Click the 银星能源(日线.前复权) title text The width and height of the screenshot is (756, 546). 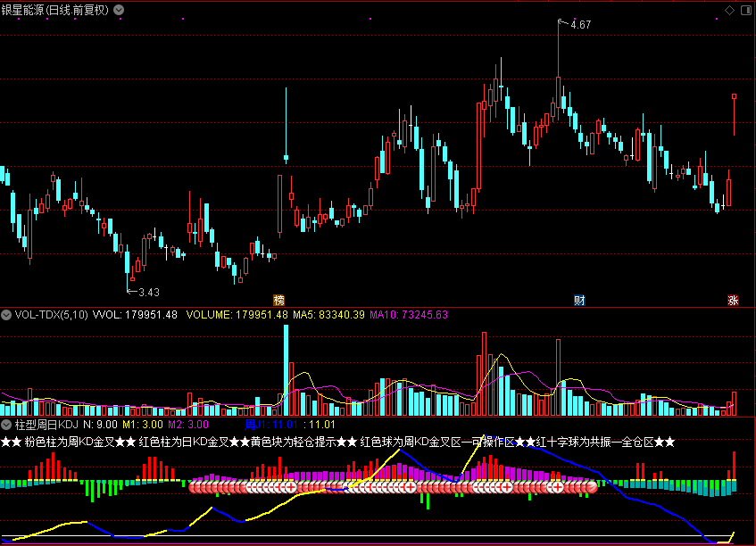pyautogui.click(x=55, y=10)
